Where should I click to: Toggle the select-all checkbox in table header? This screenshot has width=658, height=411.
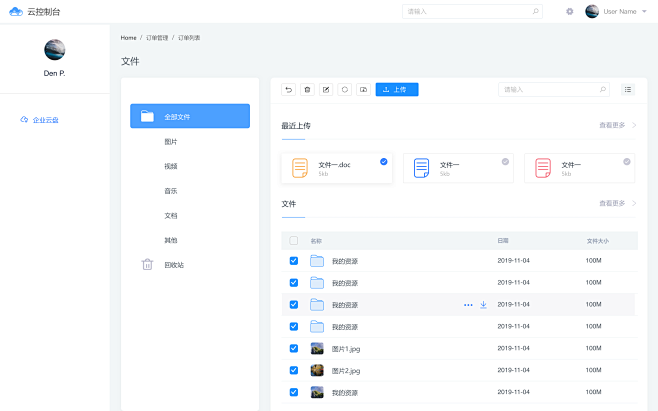coord(294,241)
